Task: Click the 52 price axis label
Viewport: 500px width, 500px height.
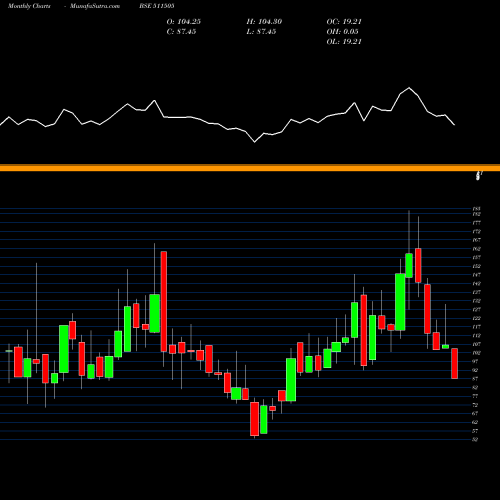Action: 475,439
